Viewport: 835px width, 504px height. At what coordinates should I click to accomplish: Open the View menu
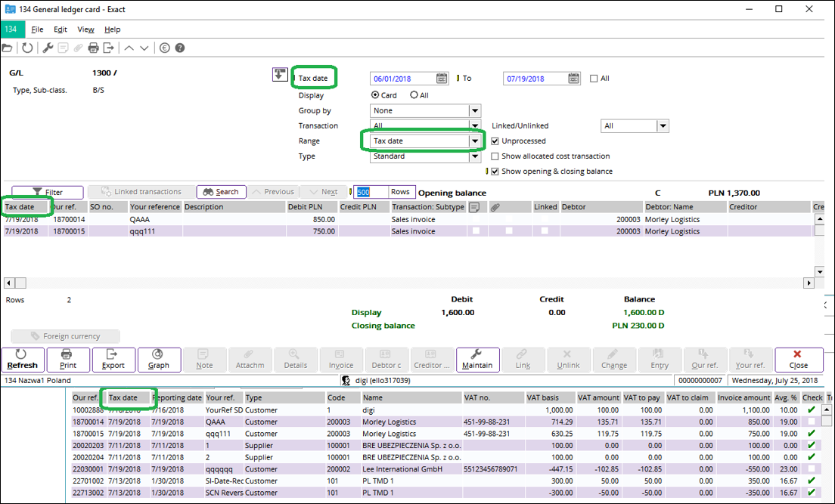85,29
